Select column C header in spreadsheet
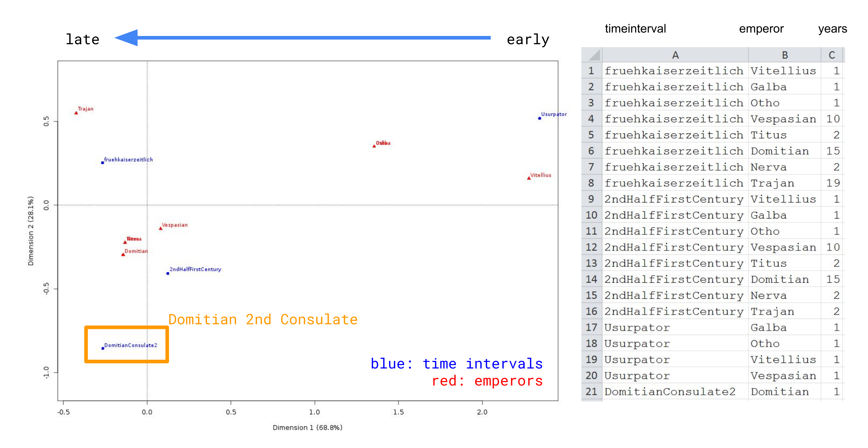The height and width of the screenshot is (448, 868). (832, 55)
